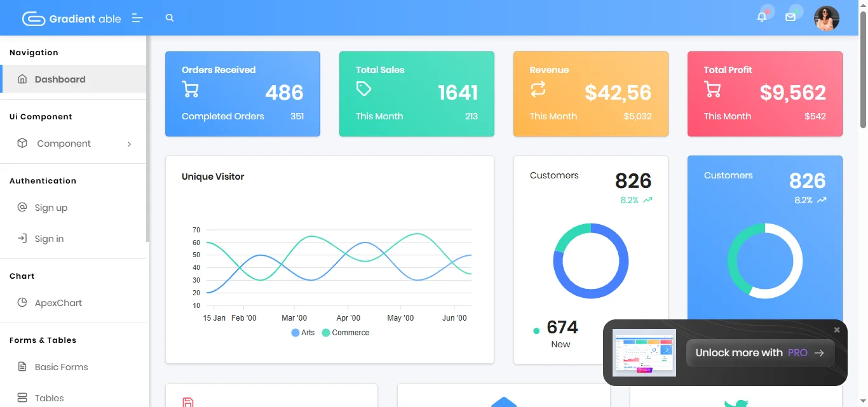
Task: Click the Revenue repeat arrows icon
Action: [538, 89]
